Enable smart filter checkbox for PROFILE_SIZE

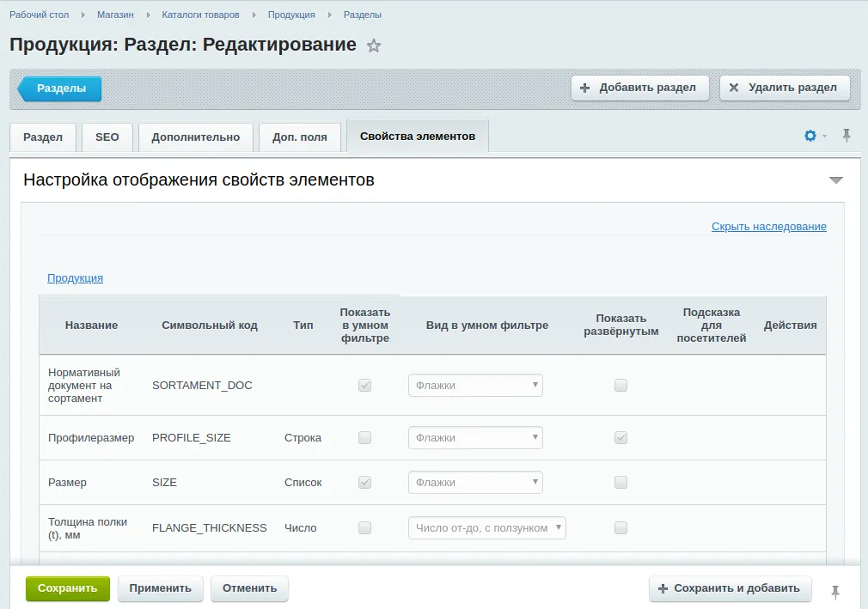364,437
